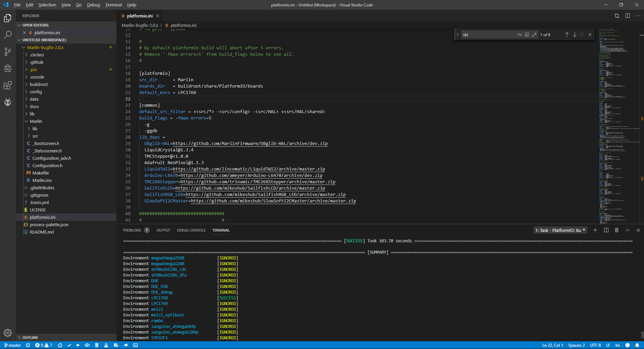
Task: Upload firmware using the status bar arrow icon
Action: point(77,345)
